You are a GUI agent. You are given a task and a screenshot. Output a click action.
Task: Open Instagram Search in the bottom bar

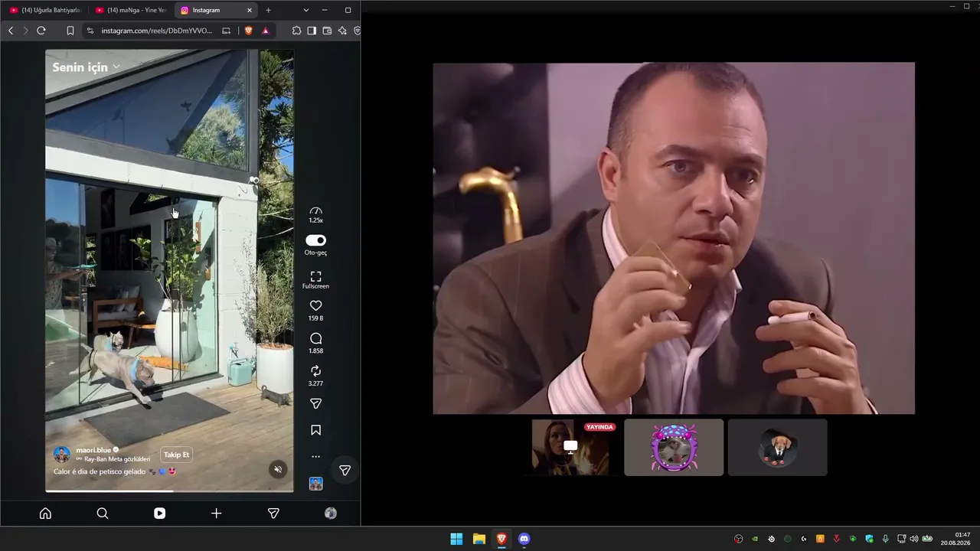pyautogui.click(x=103, y=514)
